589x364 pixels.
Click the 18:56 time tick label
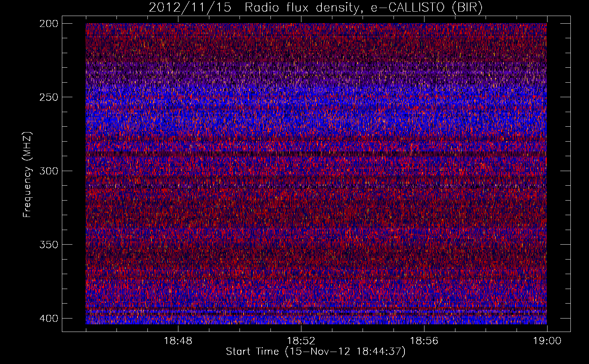pyautogui.click(x=424, y=341)
